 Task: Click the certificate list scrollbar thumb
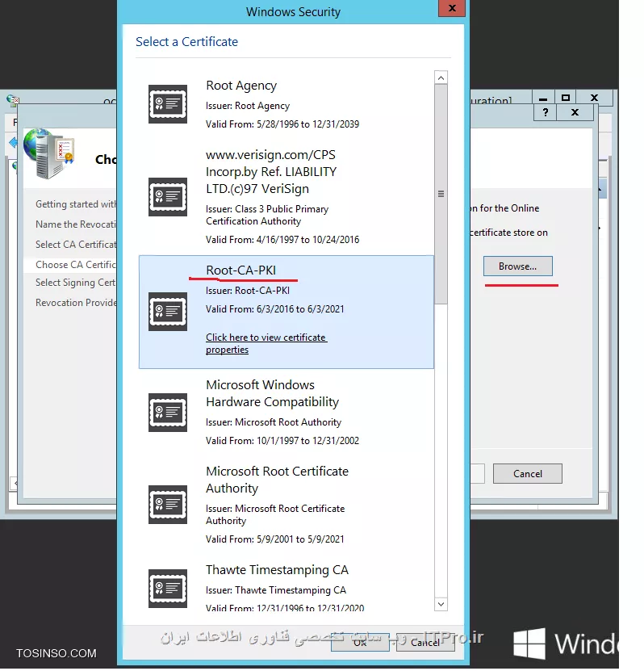pos(441,195)
